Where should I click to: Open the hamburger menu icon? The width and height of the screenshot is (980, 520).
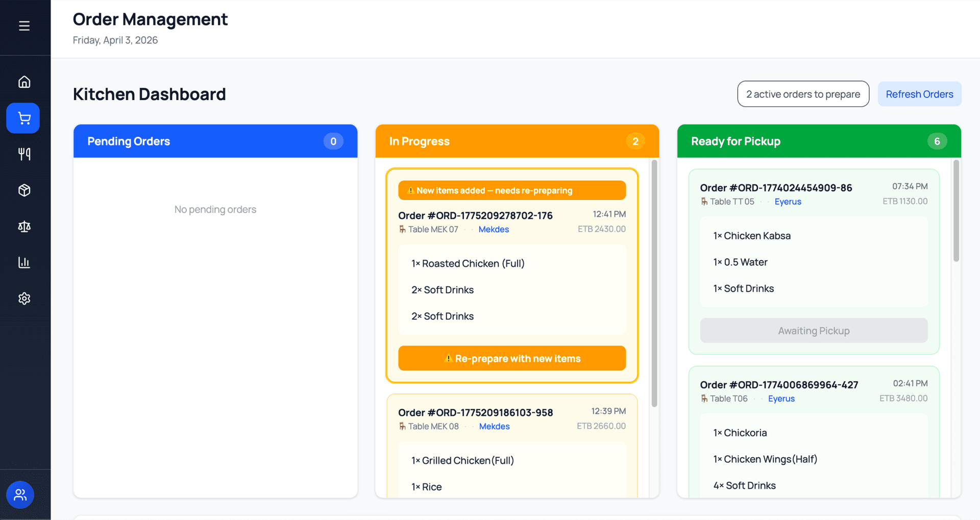[24, 26]
